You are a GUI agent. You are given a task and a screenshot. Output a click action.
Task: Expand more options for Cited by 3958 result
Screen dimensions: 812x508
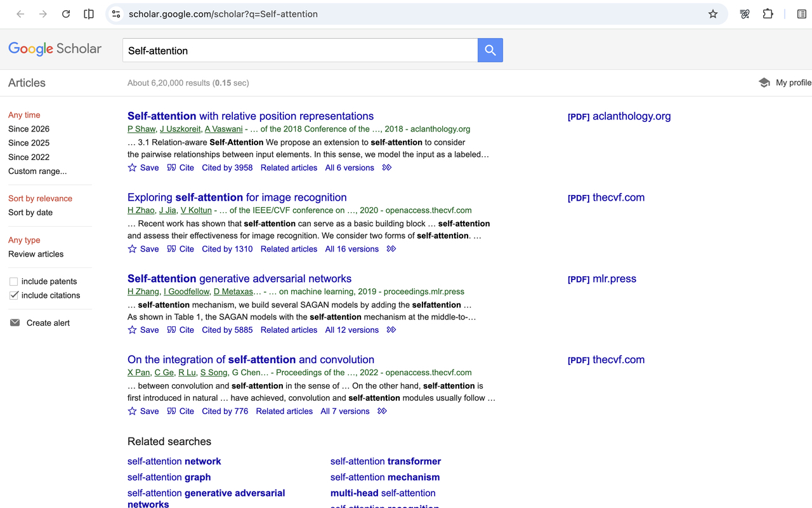[x=387, y=168]
